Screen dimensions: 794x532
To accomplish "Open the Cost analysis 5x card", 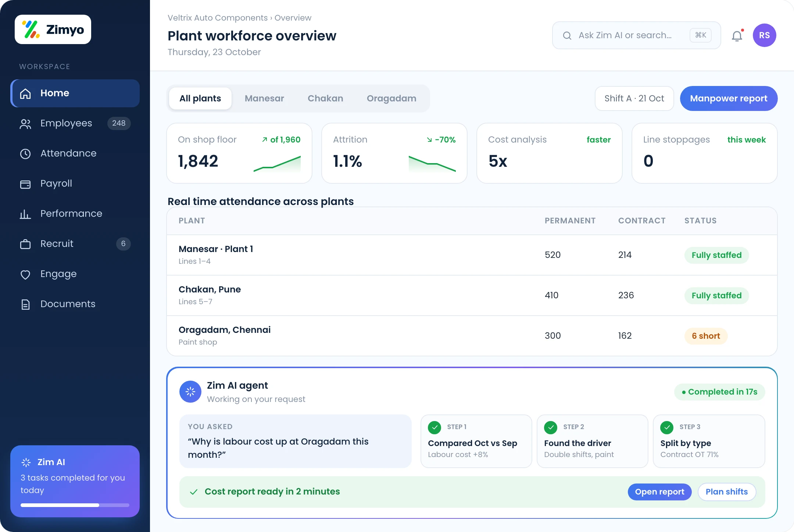I will coord(550,153).
